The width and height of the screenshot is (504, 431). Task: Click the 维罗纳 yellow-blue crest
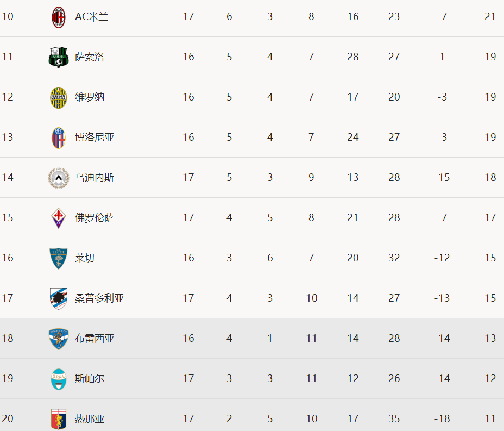pyautogui.click(x=58, y=97)
